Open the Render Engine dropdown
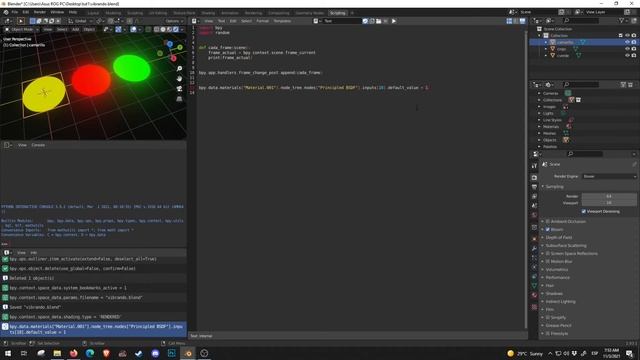Image resolution: width=640 pixels, height=360 pixels. point(609,176)
